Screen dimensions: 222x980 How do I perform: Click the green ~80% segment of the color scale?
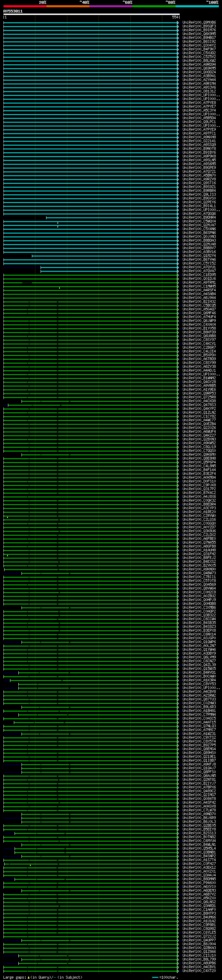pyautogui.click(x=154, y=6)
